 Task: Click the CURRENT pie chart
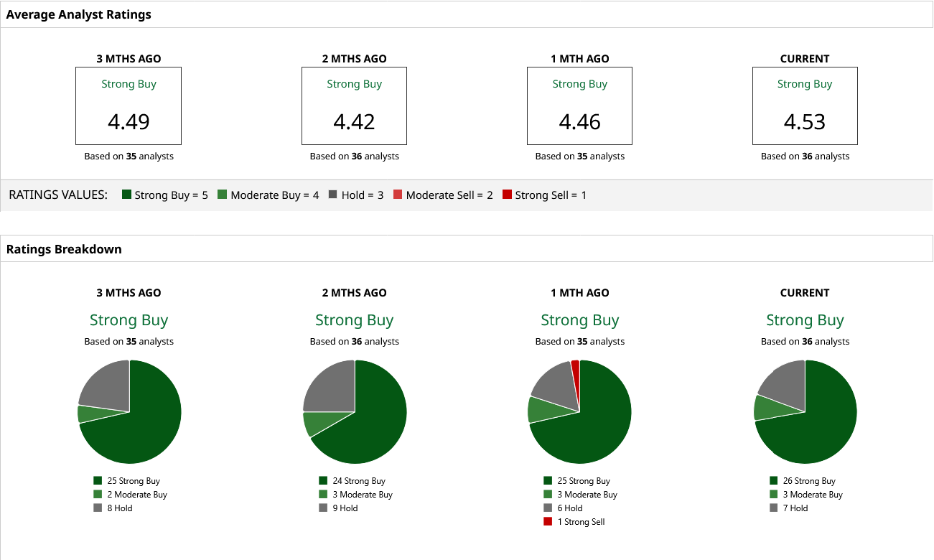tap(805, 412)
